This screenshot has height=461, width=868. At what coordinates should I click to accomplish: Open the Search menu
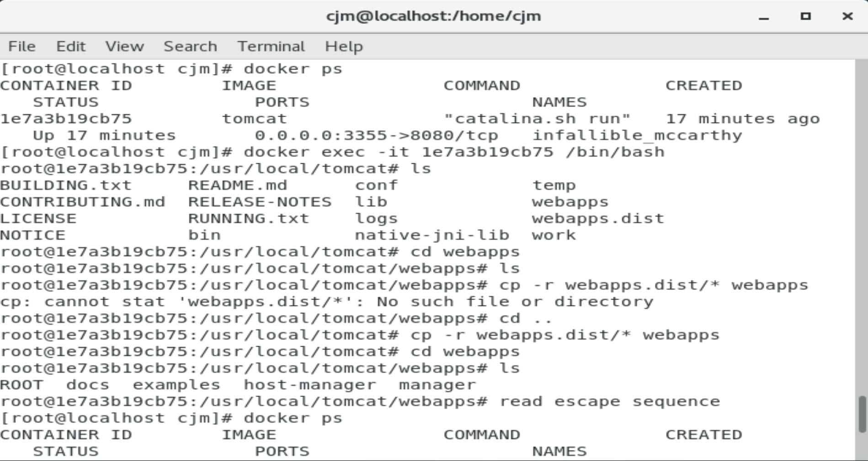click(x=190, y=46)
